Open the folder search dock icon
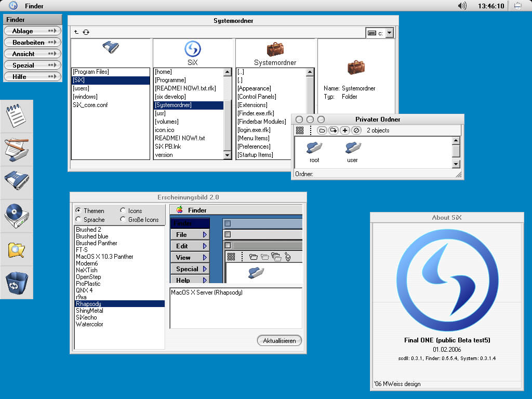Viewport: 532px width, 399px height. coord(16,250)
